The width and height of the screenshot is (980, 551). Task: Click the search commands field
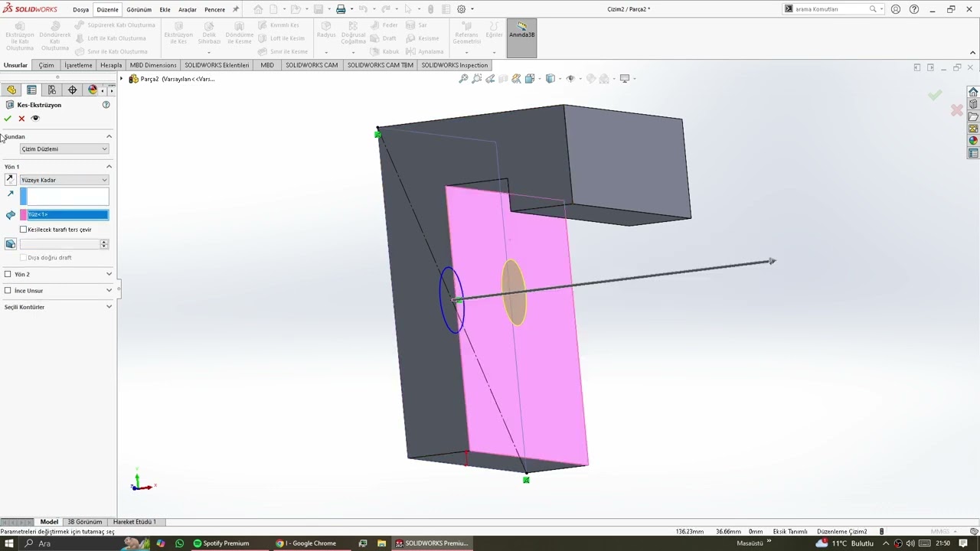831,9
